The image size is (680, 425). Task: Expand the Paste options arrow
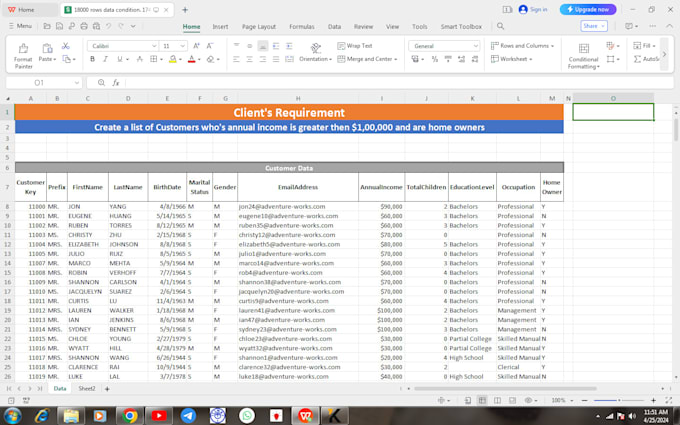pos(55,59)
